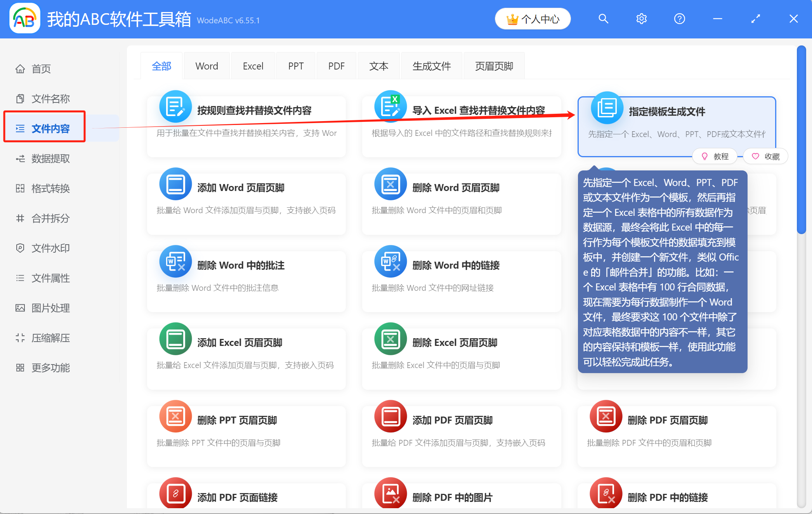Switch to the PDF tab
The image size is (812, 514).
336,66
